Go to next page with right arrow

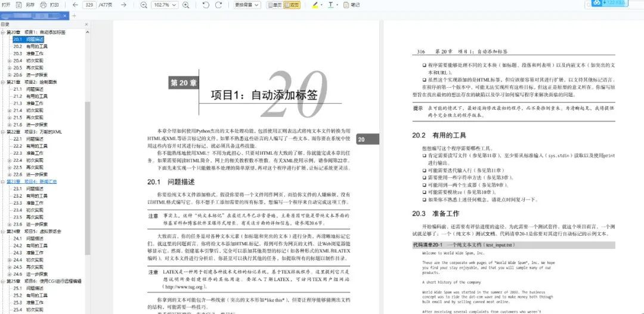123,5
